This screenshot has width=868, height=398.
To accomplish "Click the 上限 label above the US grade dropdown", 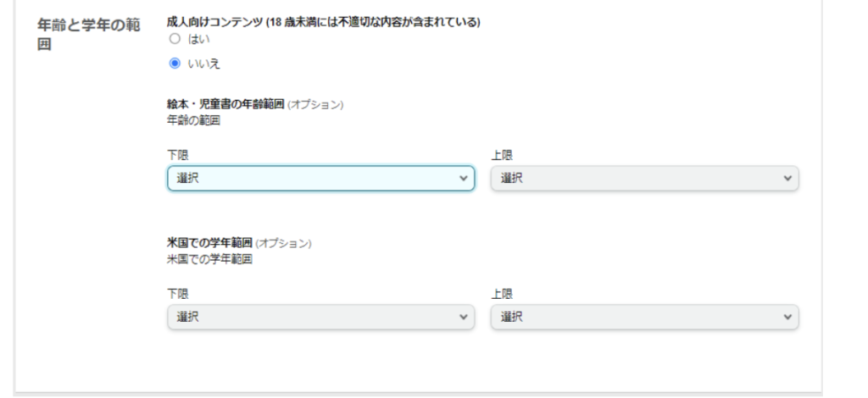I will (502, 293).
